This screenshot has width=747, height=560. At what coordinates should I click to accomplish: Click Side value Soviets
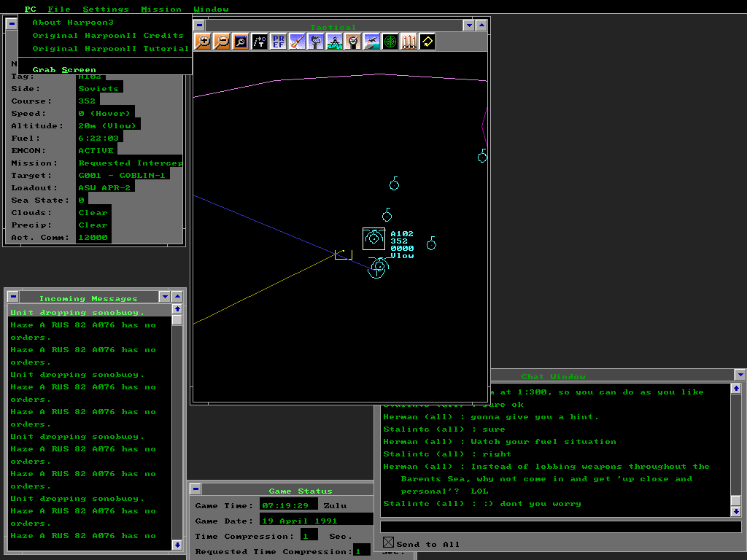click(99, 88)
